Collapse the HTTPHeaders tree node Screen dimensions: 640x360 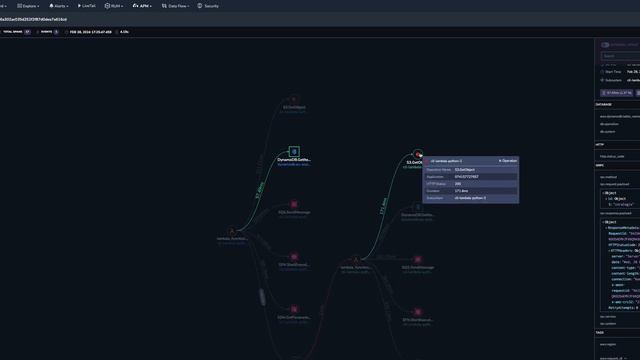(x=609, y=251)
